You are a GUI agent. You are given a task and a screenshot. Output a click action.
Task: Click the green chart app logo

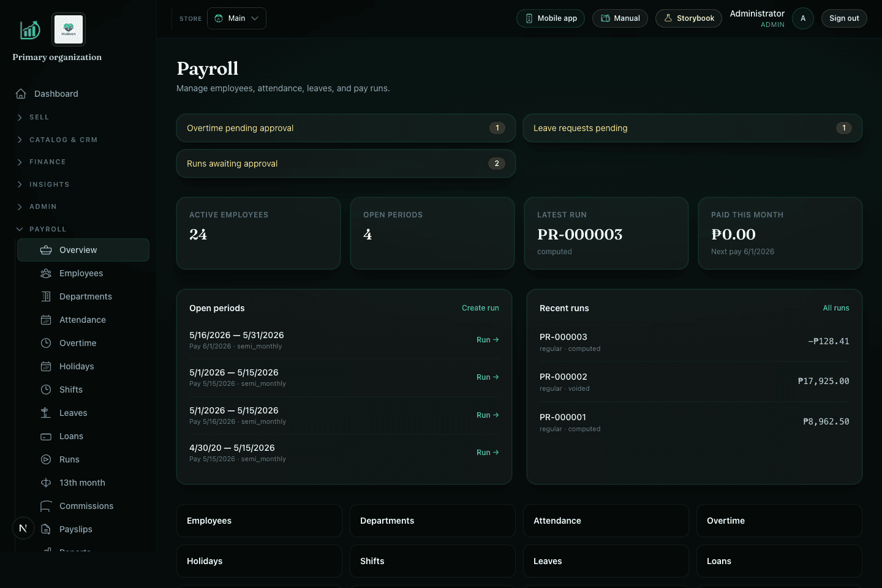click(30, 29)
